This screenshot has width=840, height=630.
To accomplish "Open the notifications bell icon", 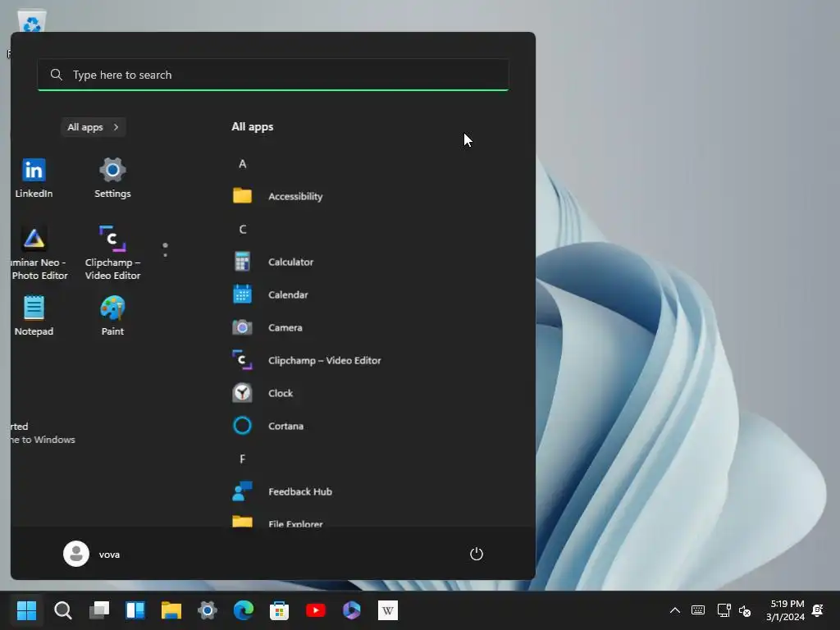I will coord(818,610).
